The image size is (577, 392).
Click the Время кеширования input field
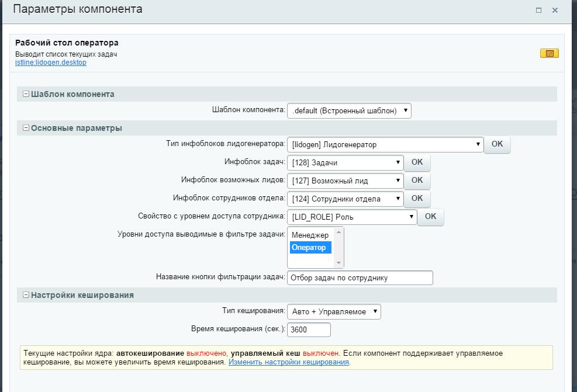click(309, 329)
